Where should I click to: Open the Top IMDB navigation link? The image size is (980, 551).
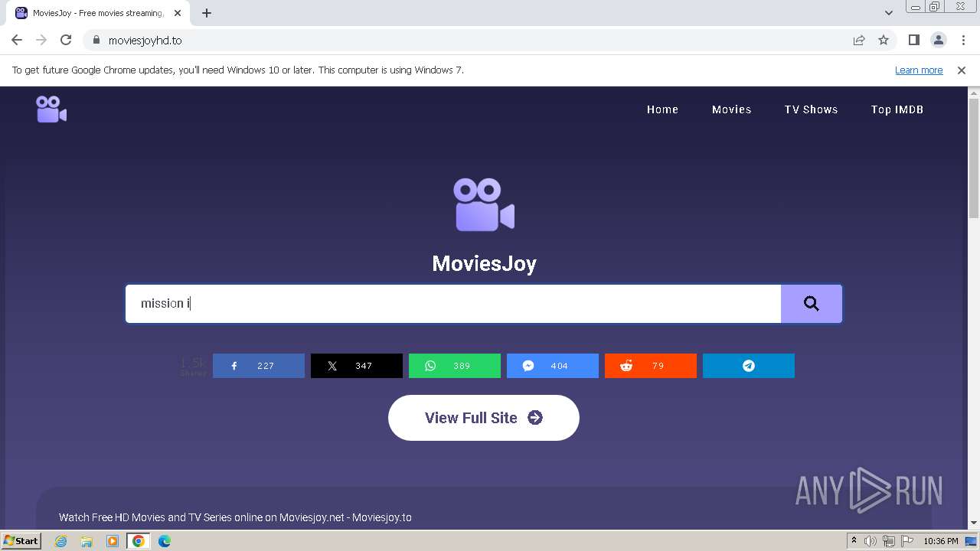[x=897, y=109]
